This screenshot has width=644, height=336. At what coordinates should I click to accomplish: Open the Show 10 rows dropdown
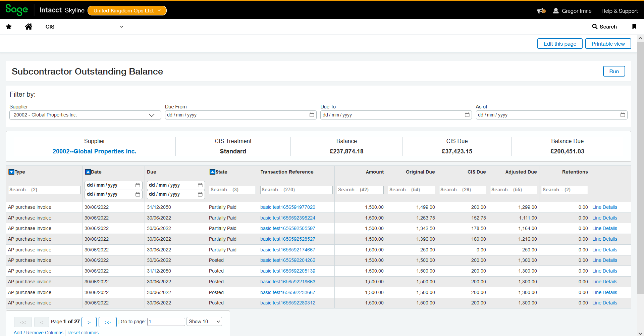pyautogui.click(x=204, y=322)
